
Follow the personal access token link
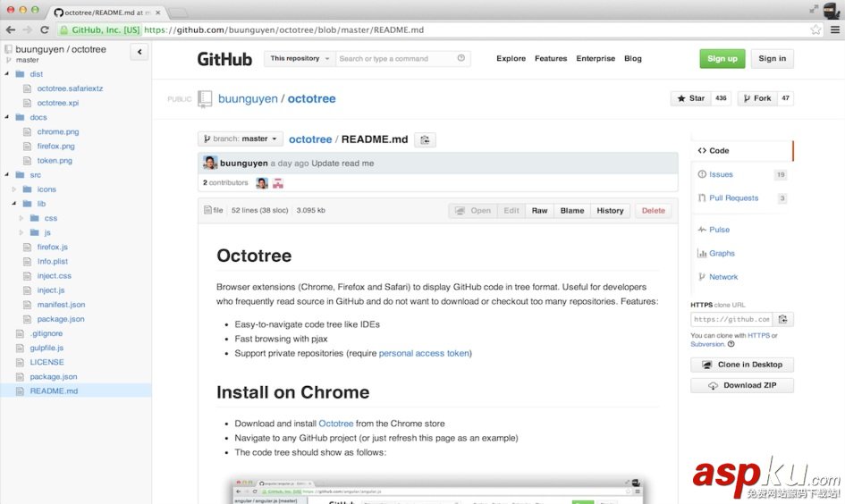pos(424,353)
